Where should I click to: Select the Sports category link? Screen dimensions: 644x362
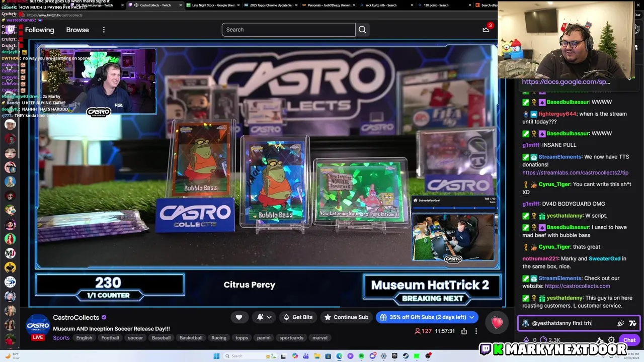[61, 338]
